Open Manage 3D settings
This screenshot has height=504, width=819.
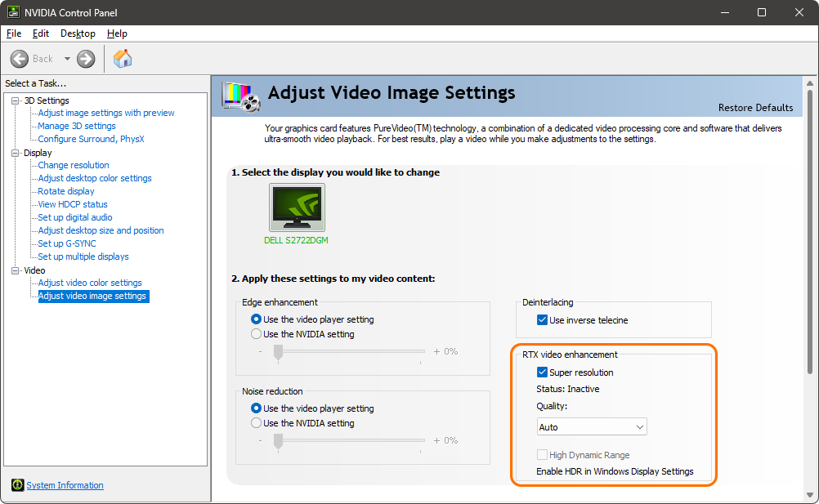(77, 126)
